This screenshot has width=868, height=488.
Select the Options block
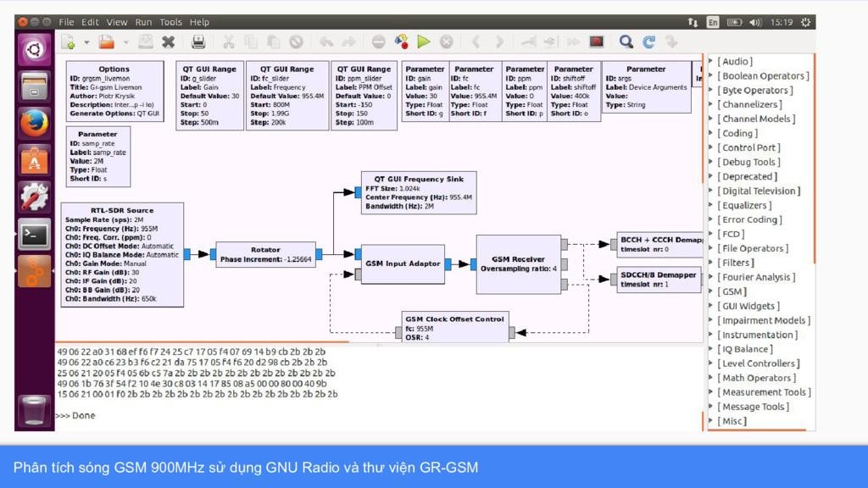tap(114, 91)
